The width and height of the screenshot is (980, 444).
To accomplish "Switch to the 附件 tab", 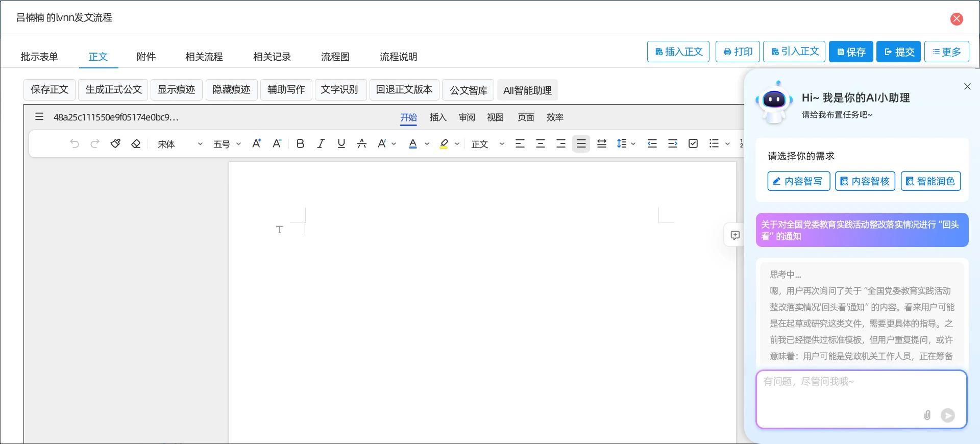I will [146, 57].
